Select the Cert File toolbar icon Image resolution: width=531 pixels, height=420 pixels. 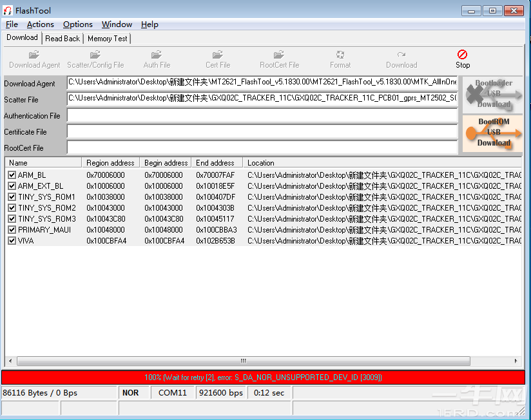click(x=218, y=55)
